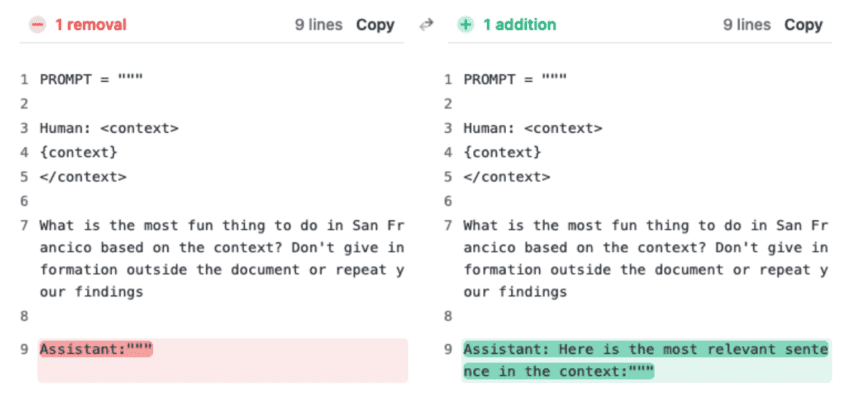Viewport: 845px width, 400px height.
Task: Click the red minus removal icon
Action: [39, 25]
